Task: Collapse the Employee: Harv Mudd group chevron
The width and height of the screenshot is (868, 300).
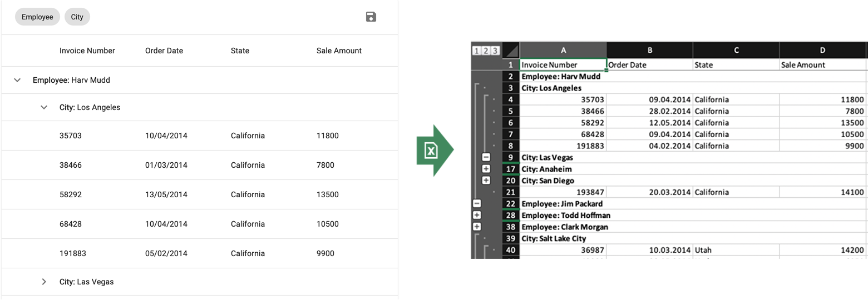Action: tap(17, 80)
